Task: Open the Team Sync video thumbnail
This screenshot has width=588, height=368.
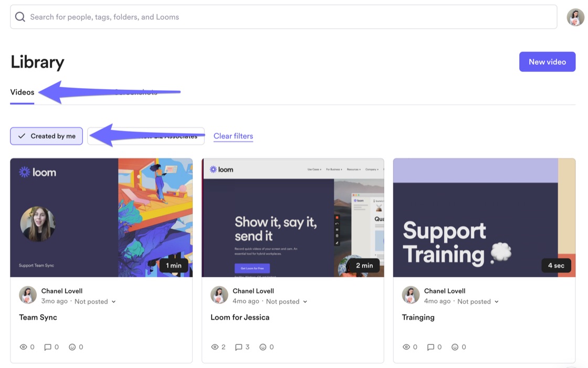Action: coord(101,217)
